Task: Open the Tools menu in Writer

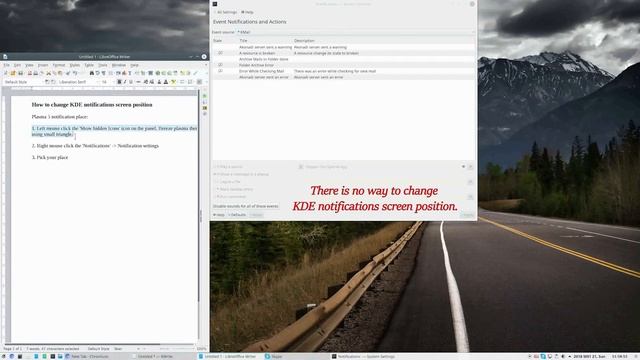Action: point(103,65)
